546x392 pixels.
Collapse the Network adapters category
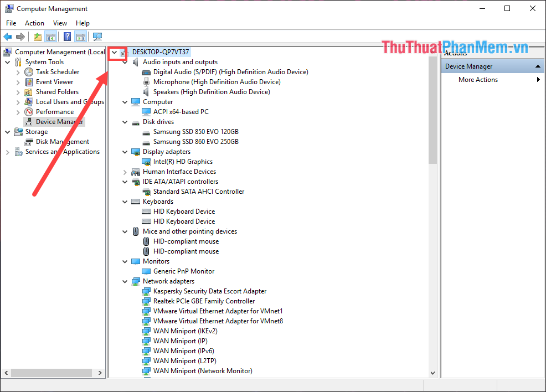(125, 281)
